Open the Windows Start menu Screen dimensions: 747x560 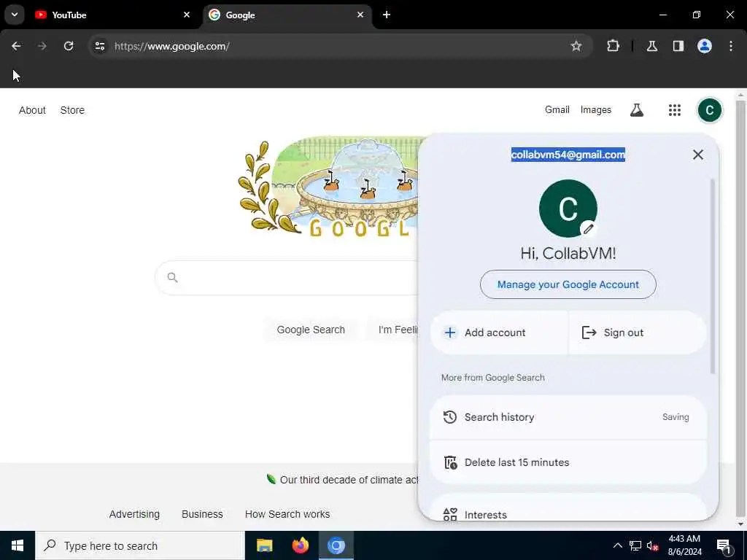[18, 545]
